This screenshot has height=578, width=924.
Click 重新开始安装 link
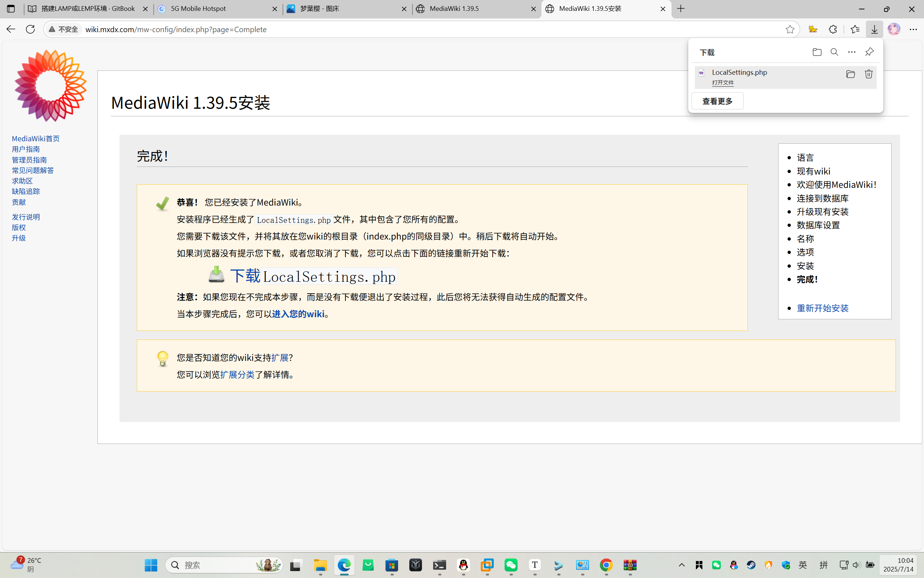[x=823, y=308]
